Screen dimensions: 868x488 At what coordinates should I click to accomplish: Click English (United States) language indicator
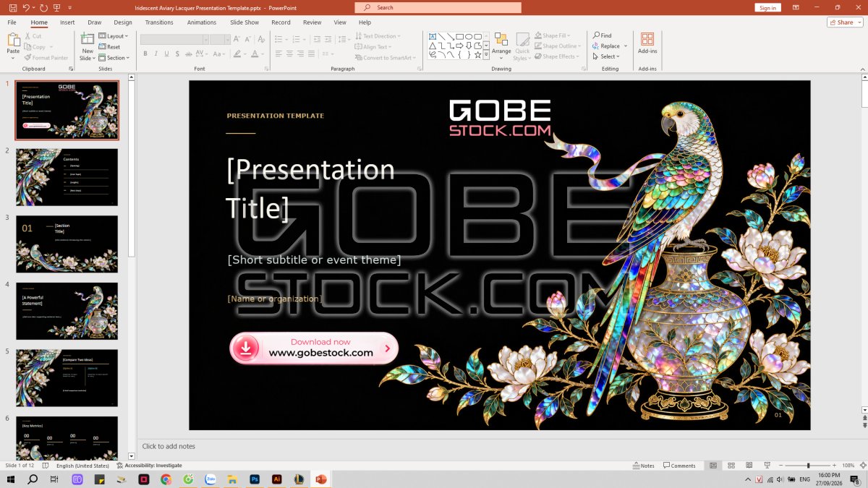tap(85, 466)
